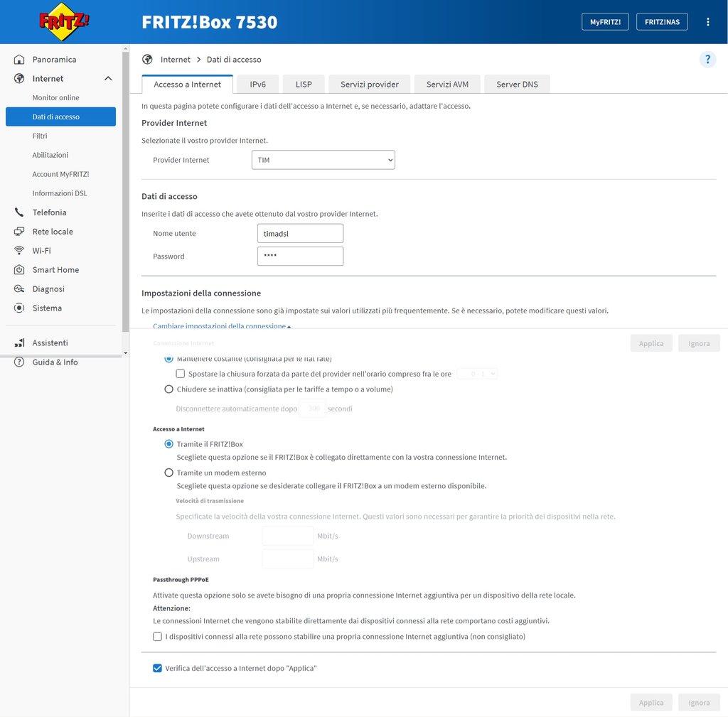Enable PPPoE passthrough additional connection checkbox
The height and width of the screenshot is (717, 728).
pos(157,637)
